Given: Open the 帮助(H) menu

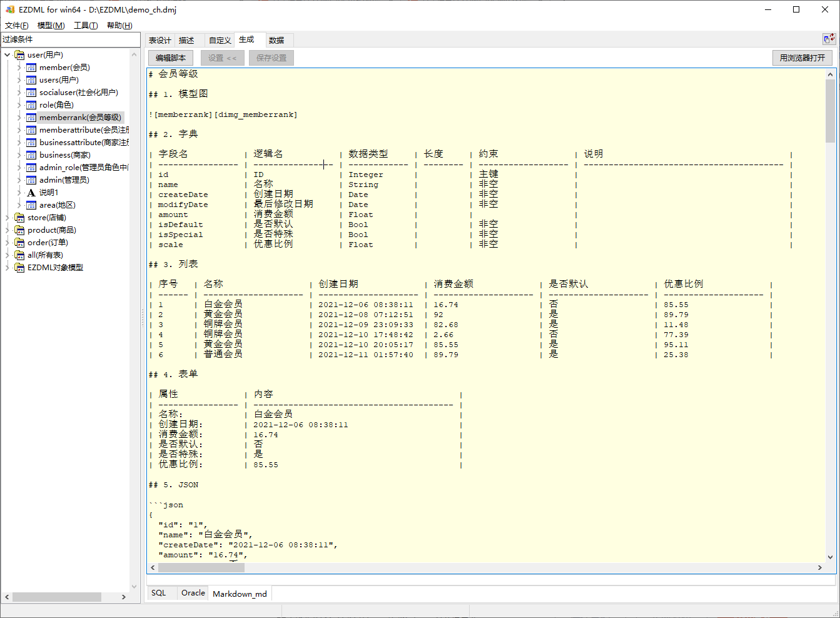Looking at the screenshot, I should tap(119, 26).
